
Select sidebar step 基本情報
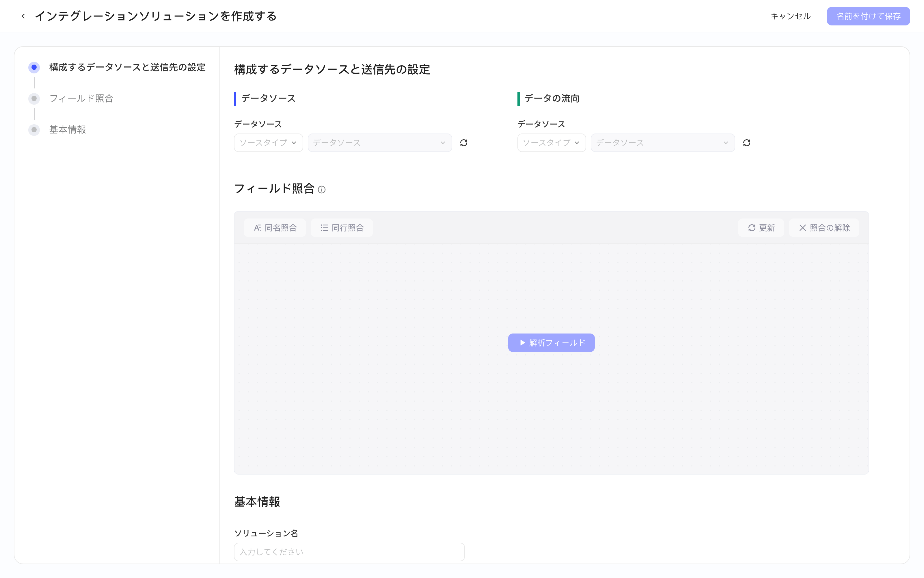pos(68,129)
